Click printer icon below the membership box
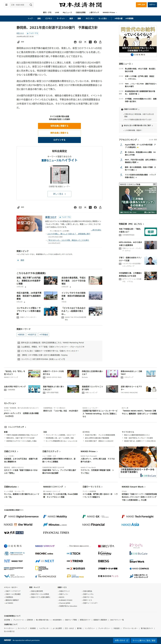161x644 pixels. pyautogui.click(x=75, y=208)
